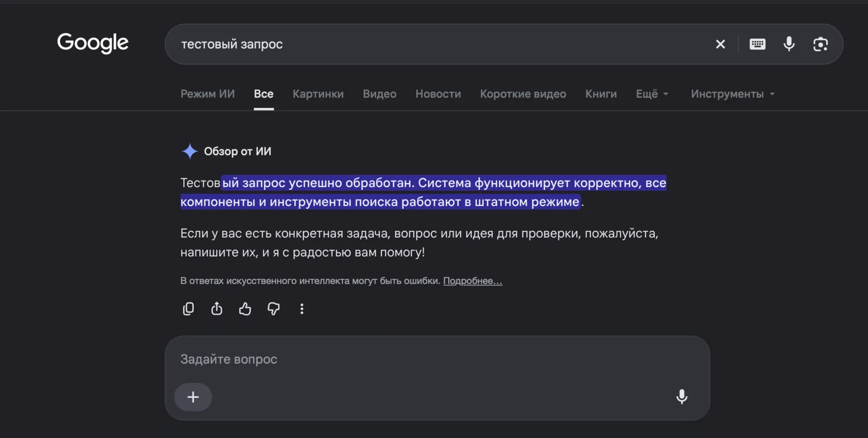The image size is (868, 438).
Task: Clear the search query with the X icon
Action: tap(720, 44)
